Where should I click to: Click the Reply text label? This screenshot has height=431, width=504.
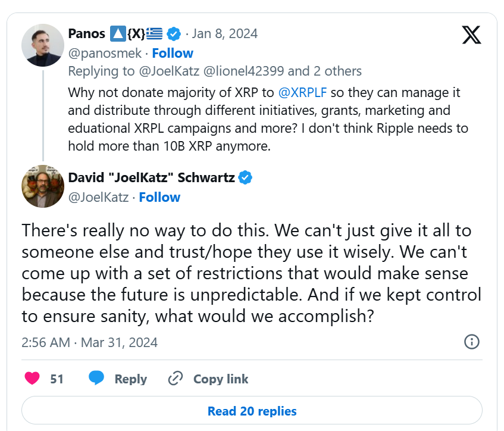tap(131, 379)
